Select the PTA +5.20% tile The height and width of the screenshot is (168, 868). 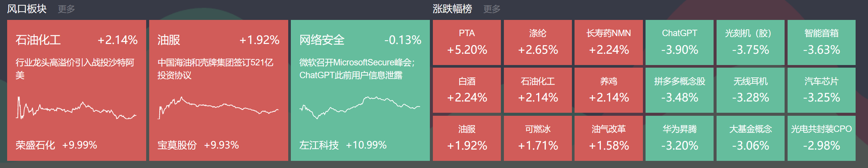(467, 42)
